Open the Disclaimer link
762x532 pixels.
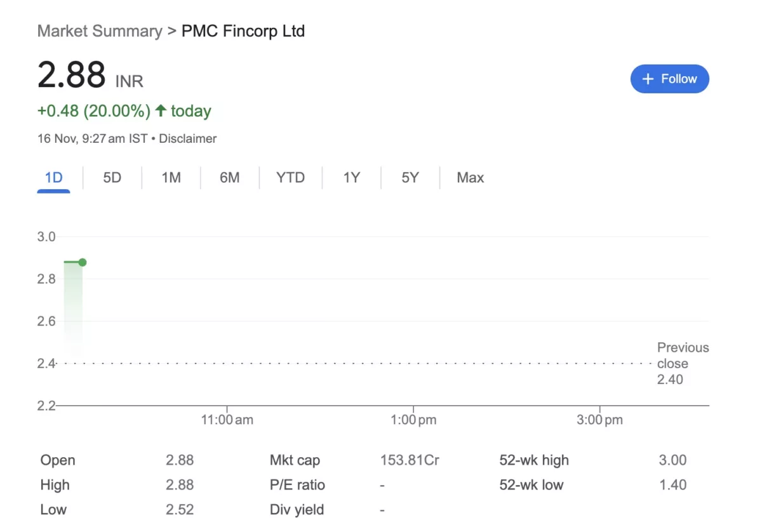[x=187, y=138]
